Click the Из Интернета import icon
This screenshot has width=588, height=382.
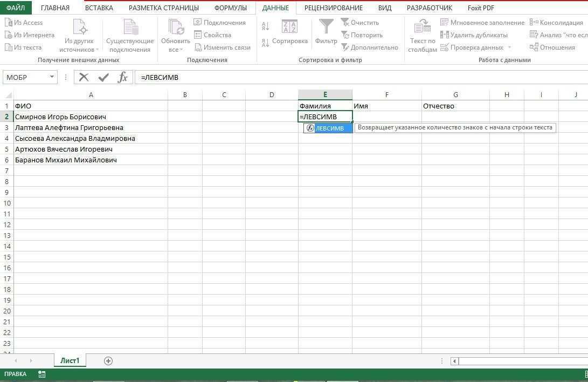pos(8,35)
